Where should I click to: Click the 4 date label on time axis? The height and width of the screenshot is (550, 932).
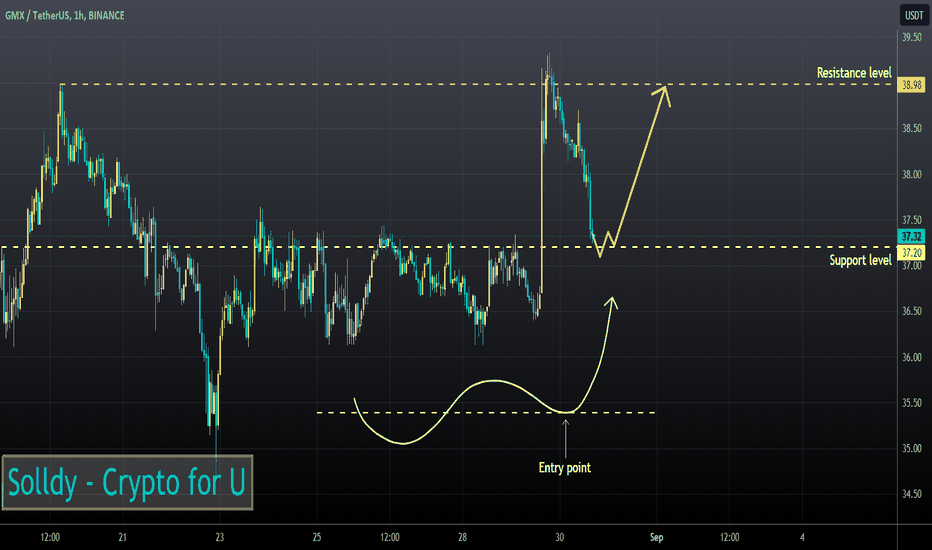802,538
